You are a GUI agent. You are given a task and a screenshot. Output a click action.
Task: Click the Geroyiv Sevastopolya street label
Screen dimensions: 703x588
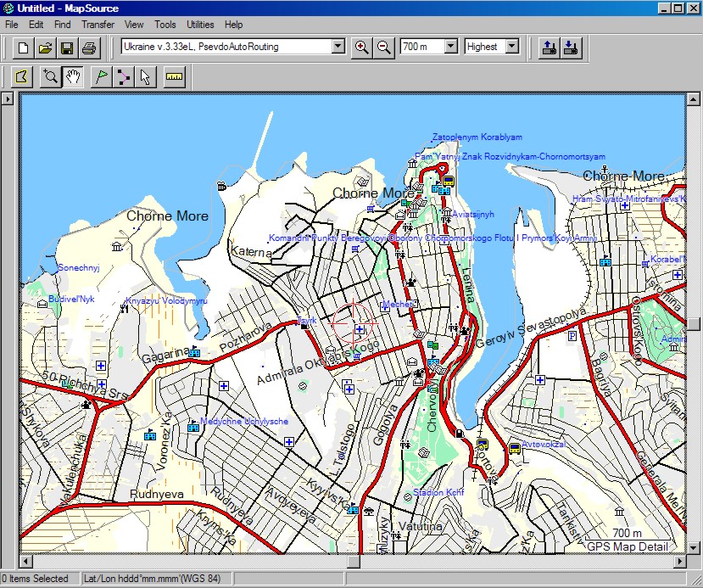click(x=531, y=328)
